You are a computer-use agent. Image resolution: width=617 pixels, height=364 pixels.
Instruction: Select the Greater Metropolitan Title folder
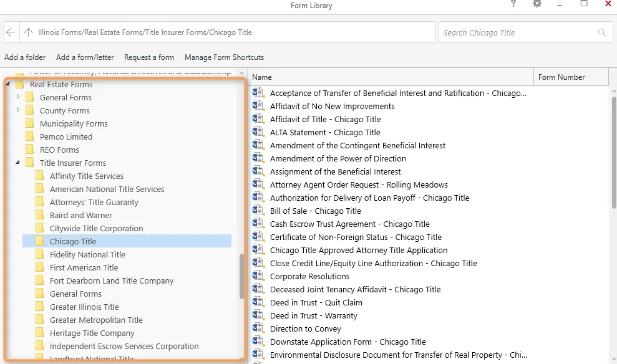(x=96, y=320)
